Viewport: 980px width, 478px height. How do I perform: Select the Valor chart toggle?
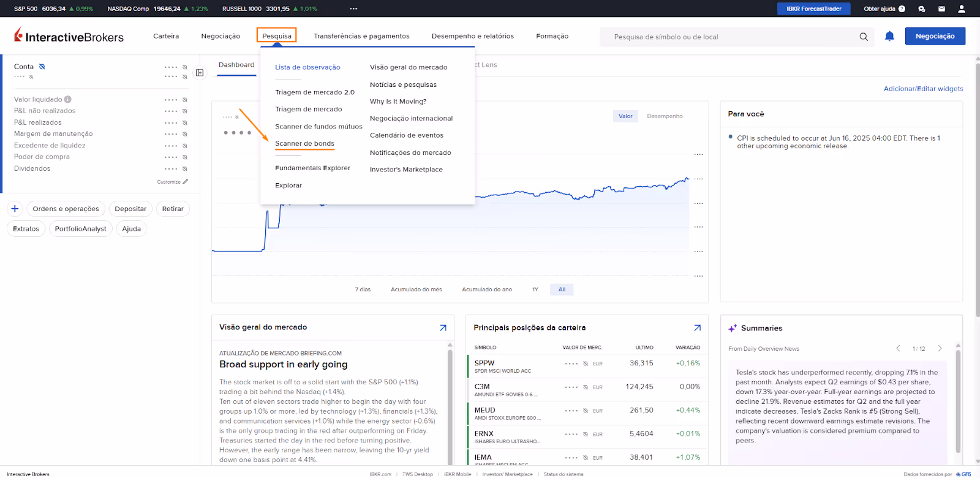point(625,116)
